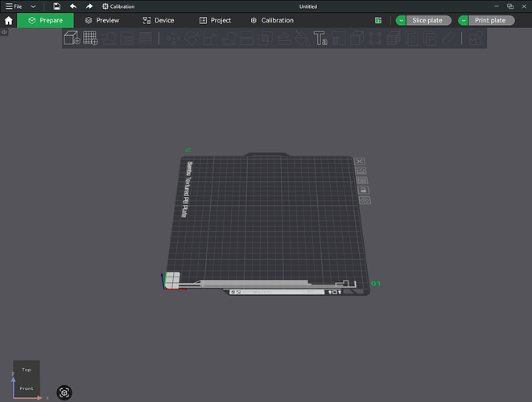
Task: Select Top face on view cube
Action: tap(27, 370)
